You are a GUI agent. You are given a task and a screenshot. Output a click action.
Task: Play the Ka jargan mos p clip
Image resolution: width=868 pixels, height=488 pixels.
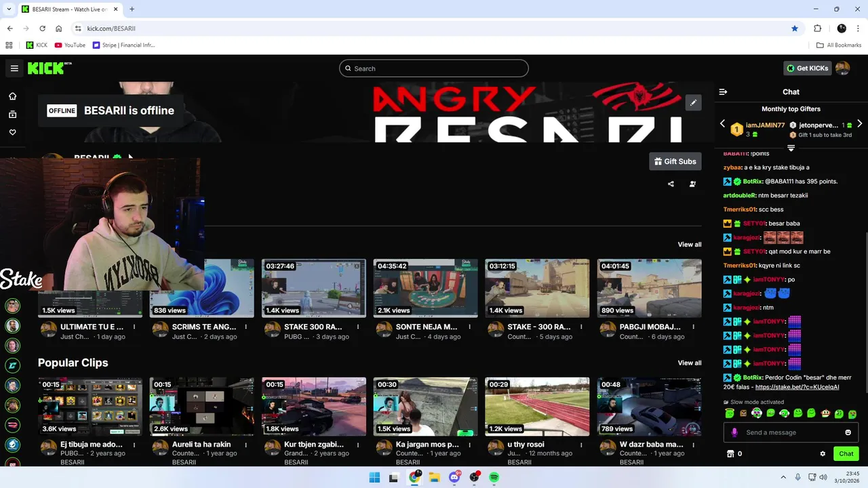(425, 407)
